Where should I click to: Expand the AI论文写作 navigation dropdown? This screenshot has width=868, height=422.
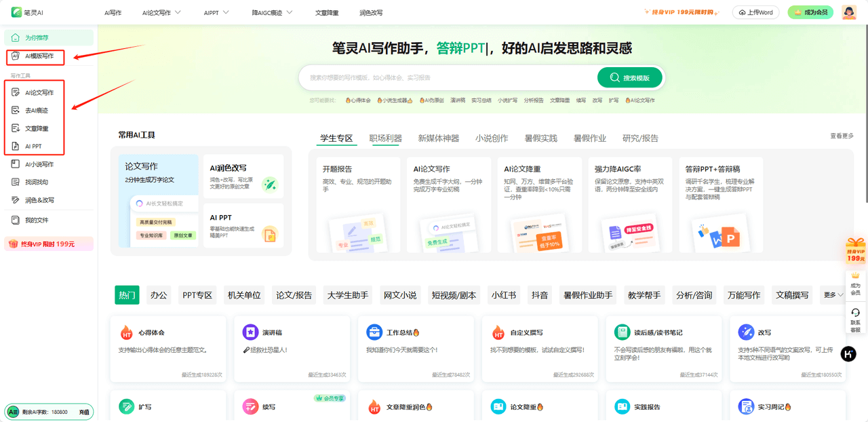(x=161, y=12)
